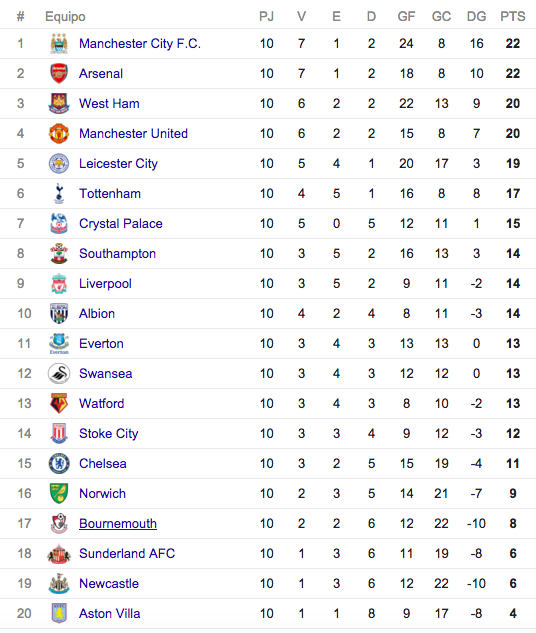Click the Swansea swan logo
The image size is (536, 633).
coord(59,373)
